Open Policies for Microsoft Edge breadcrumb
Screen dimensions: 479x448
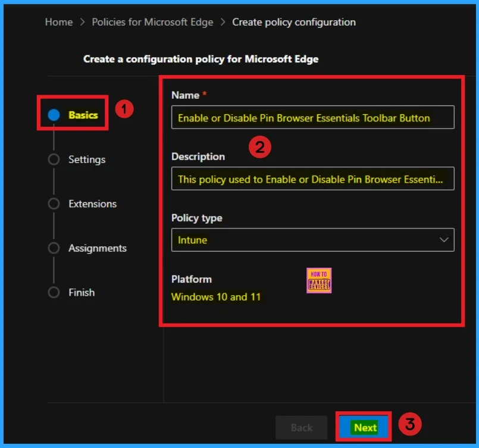coord(152,22)
